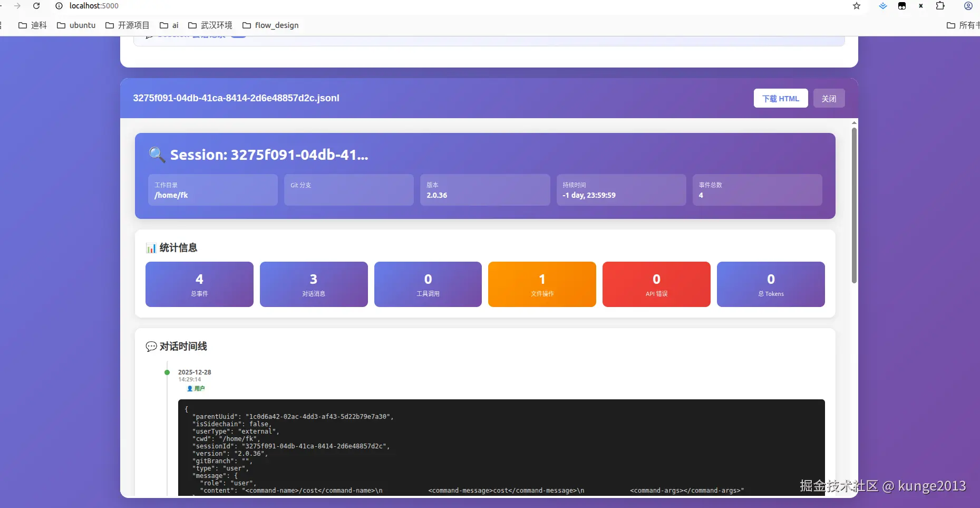Click the "sessionId" line in the JSON block
This screenshot has height=508, width=980.
pos(291,446)
